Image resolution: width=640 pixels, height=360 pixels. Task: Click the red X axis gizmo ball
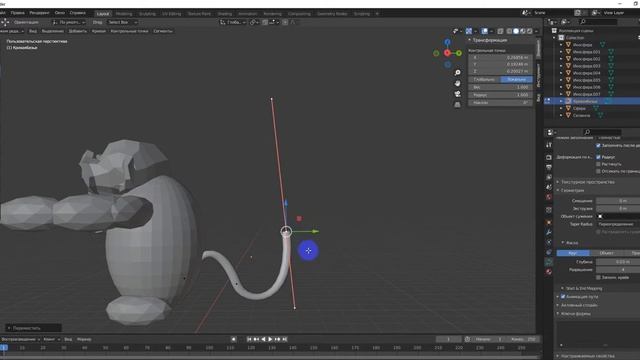pyautogui.click(x=447, y=53)
